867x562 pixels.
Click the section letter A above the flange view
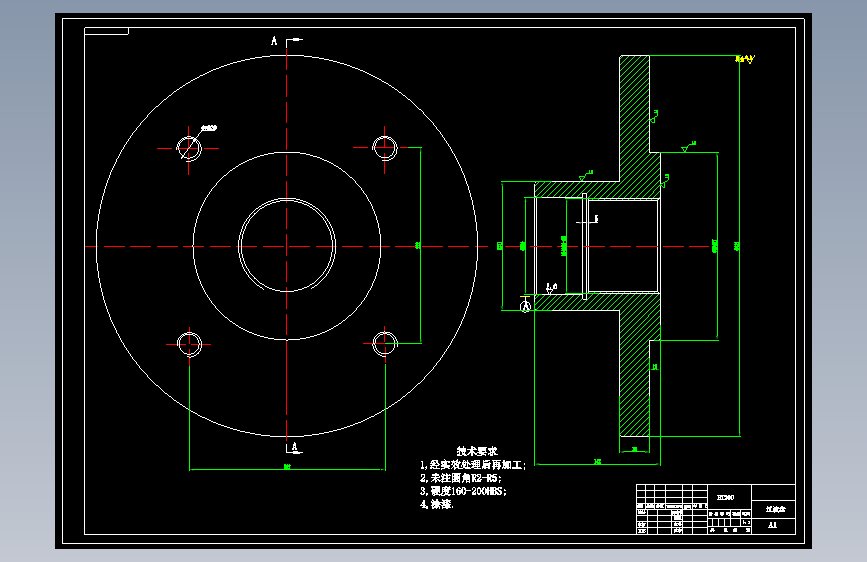(x=274, y=41)
